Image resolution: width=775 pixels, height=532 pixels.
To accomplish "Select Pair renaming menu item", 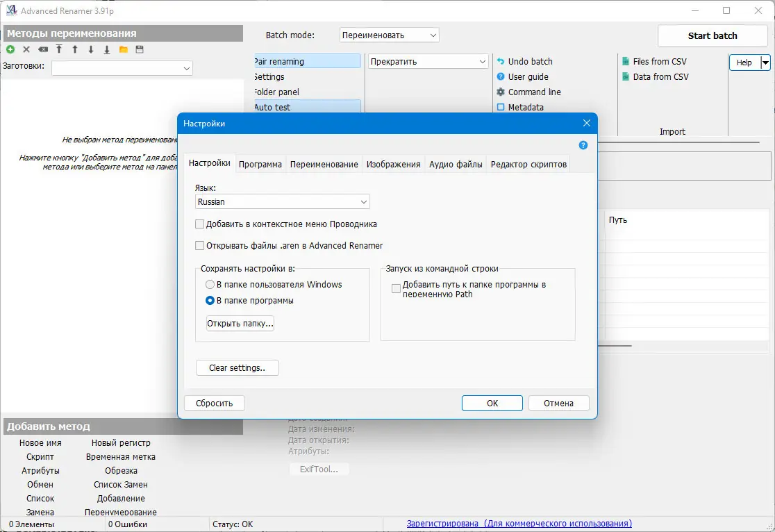I will pyautogui.click(x=307, y=61).
